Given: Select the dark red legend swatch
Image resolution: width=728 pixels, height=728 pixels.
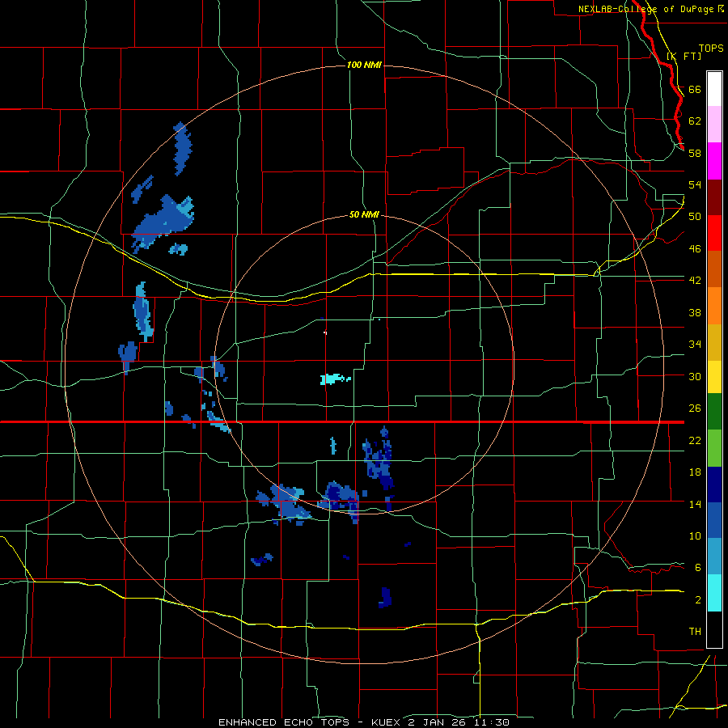Looking at the screenshot, I should pyautogui.click(x=714, y=197).
